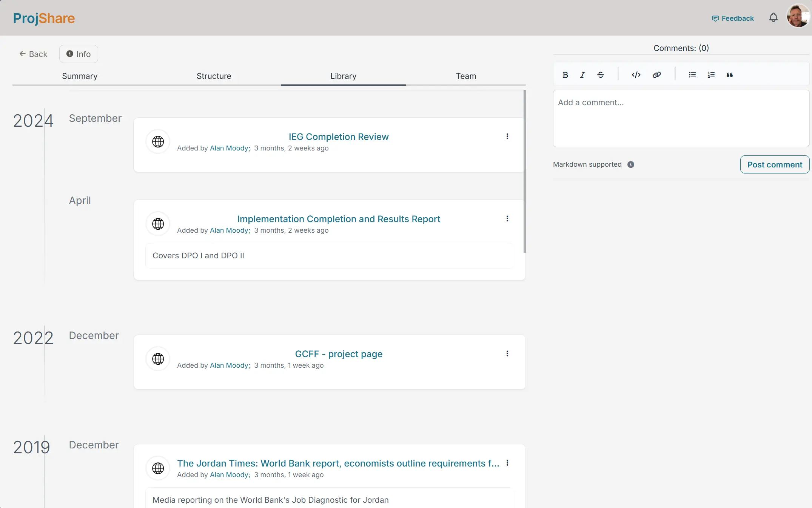Switch to the Summary tab
812x508 pixels.
tap(80, 76)
